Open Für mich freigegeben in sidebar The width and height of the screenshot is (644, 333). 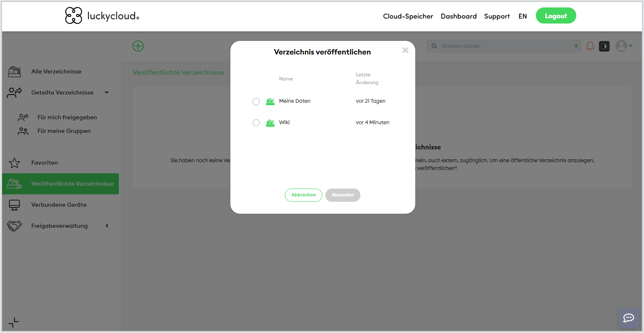[x=67, y=117]
